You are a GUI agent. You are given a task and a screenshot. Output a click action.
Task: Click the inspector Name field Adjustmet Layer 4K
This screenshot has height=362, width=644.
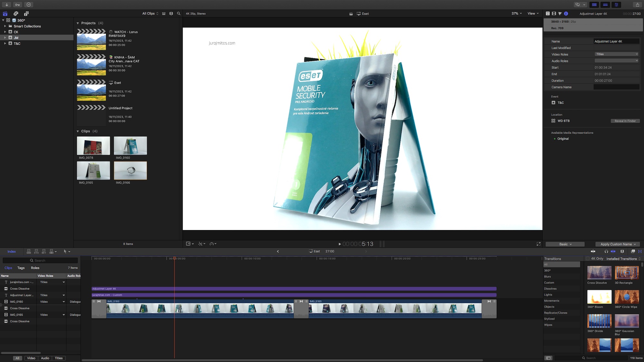[616, 41]
